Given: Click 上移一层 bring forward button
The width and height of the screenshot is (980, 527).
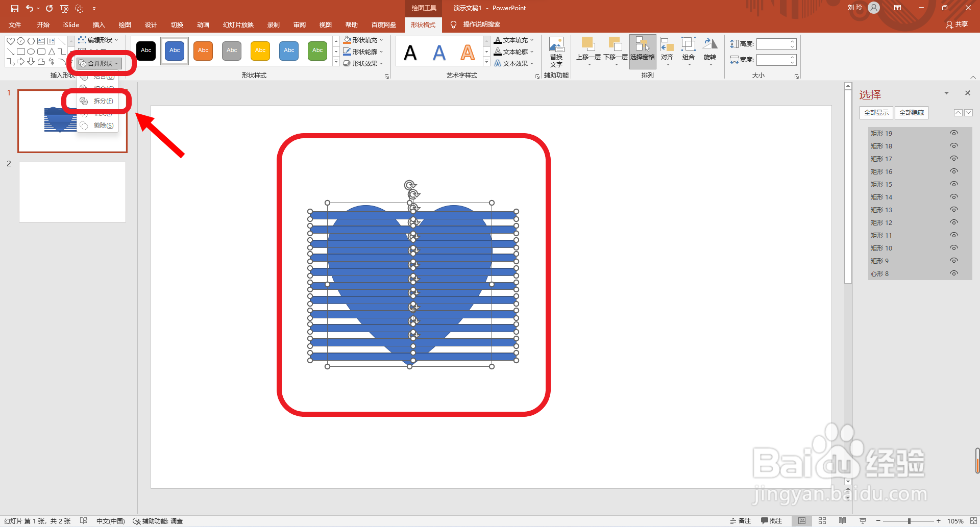Looking at the screenshot, I should [589, 52].
